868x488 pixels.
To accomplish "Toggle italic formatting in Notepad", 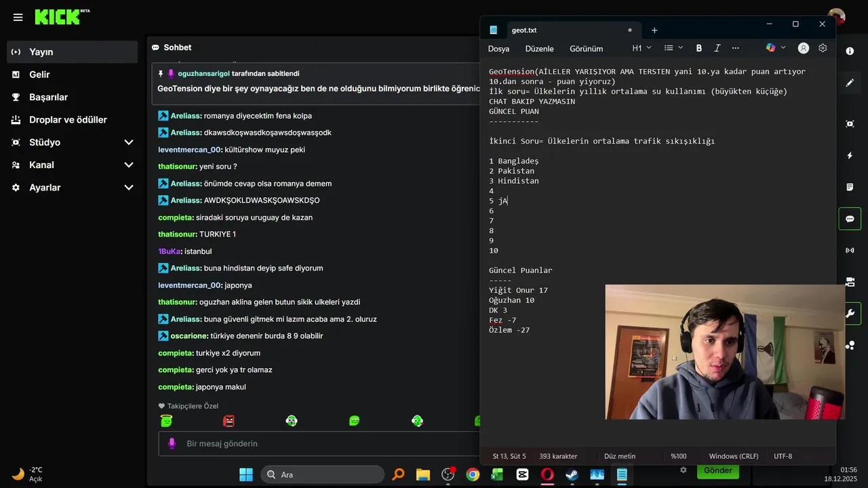I will coord(717,48).
